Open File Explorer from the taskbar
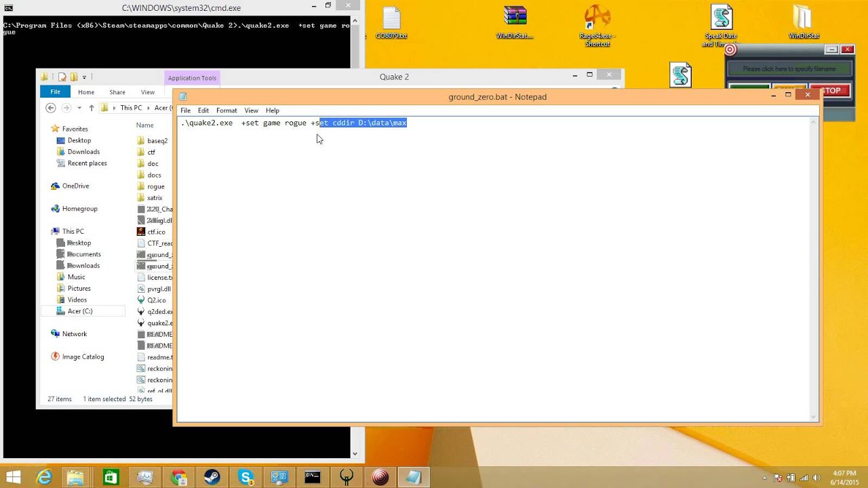The width and height of the screenshot is (868, 488). tap(75, 478)
